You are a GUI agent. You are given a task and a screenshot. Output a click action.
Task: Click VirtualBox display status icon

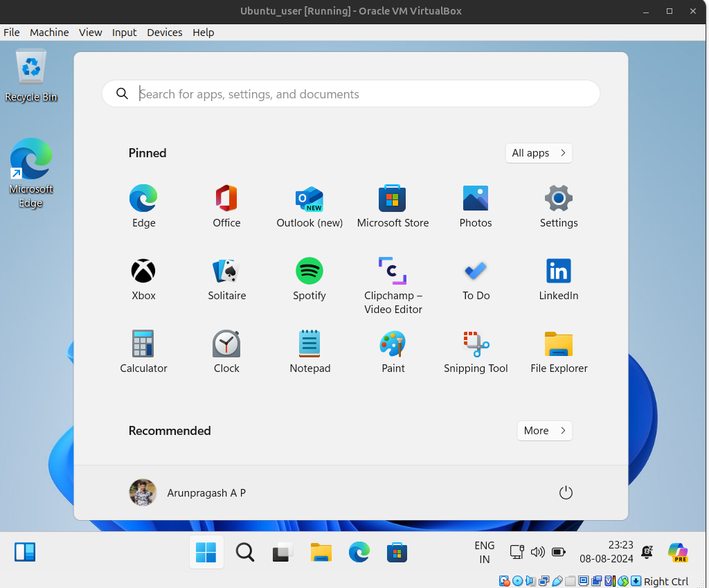click(x=583, y=581)
